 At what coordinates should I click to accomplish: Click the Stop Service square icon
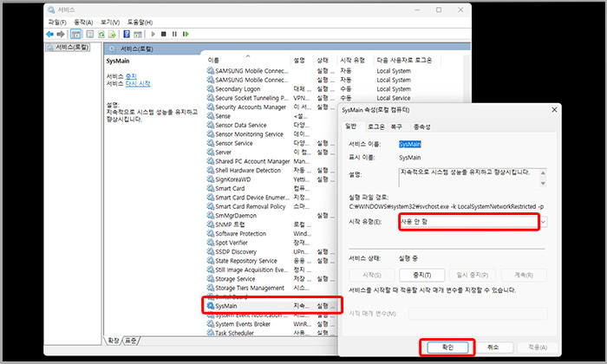[x=164, y=34]
